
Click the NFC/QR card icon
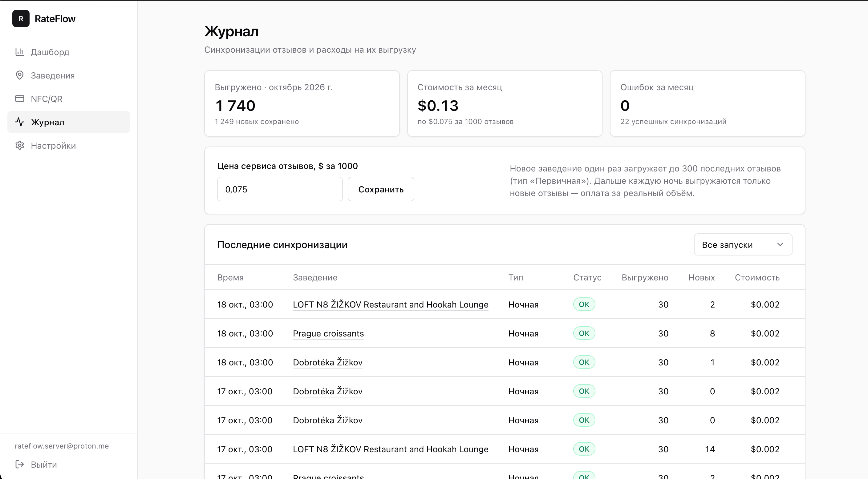pyautogui.click(x=19, y=99)
